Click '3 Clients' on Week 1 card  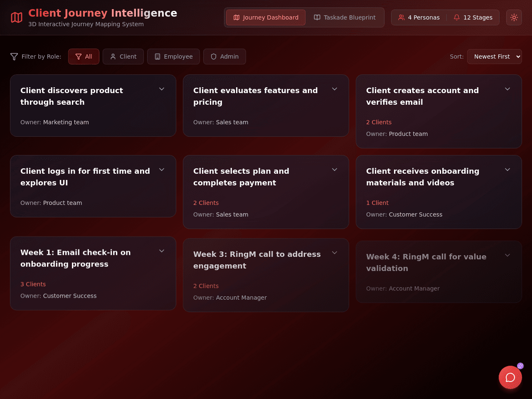pos(33,284)
